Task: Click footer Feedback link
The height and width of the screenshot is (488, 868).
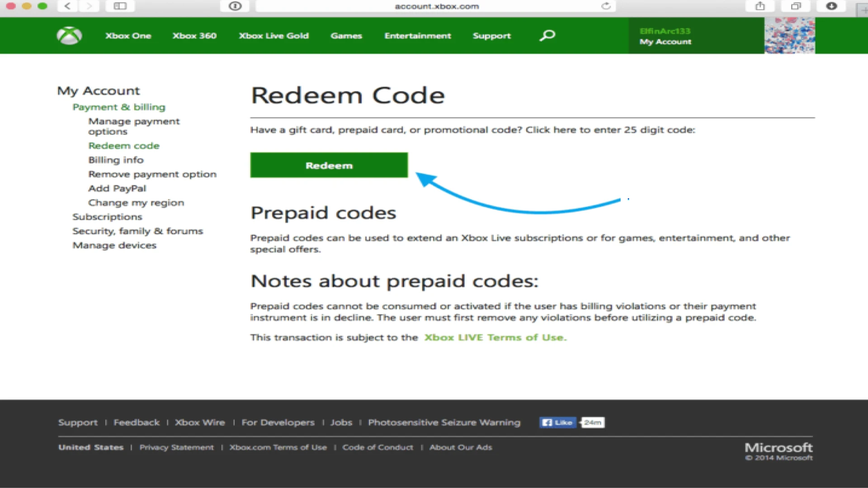Action: [x=137, y=422]
